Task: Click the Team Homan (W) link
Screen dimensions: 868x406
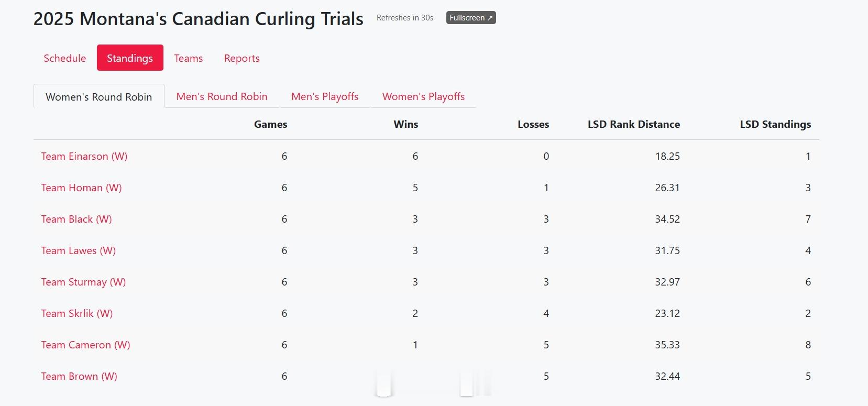Action: pos(81,188)
